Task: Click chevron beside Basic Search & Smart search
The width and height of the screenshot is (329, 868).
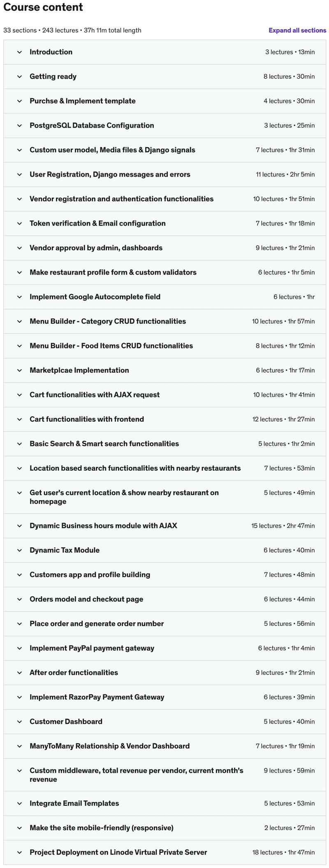Action: [19, 444]
